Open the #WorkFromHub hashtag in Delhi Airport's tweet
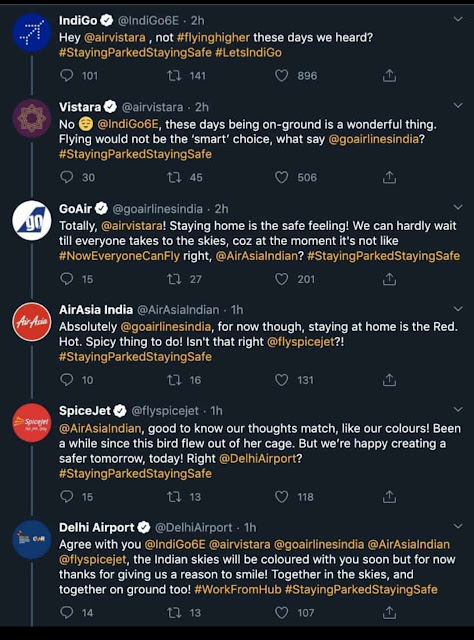 click(238, 589)
